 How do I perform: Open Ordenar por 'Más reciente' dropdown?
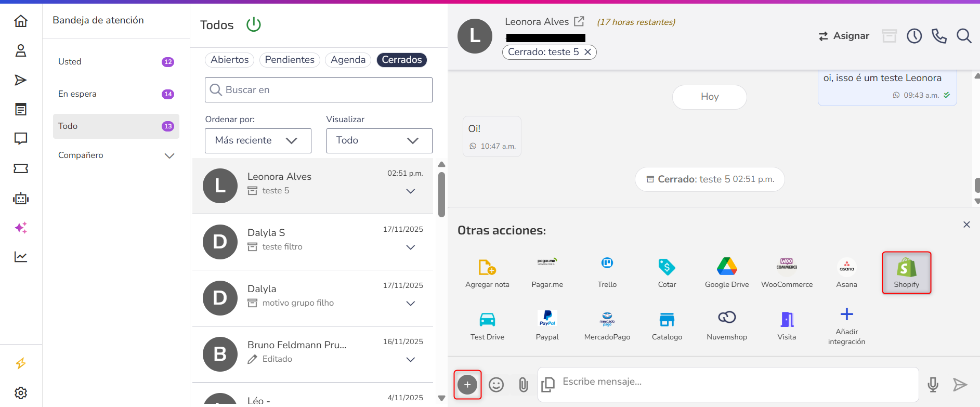(258, 141)
